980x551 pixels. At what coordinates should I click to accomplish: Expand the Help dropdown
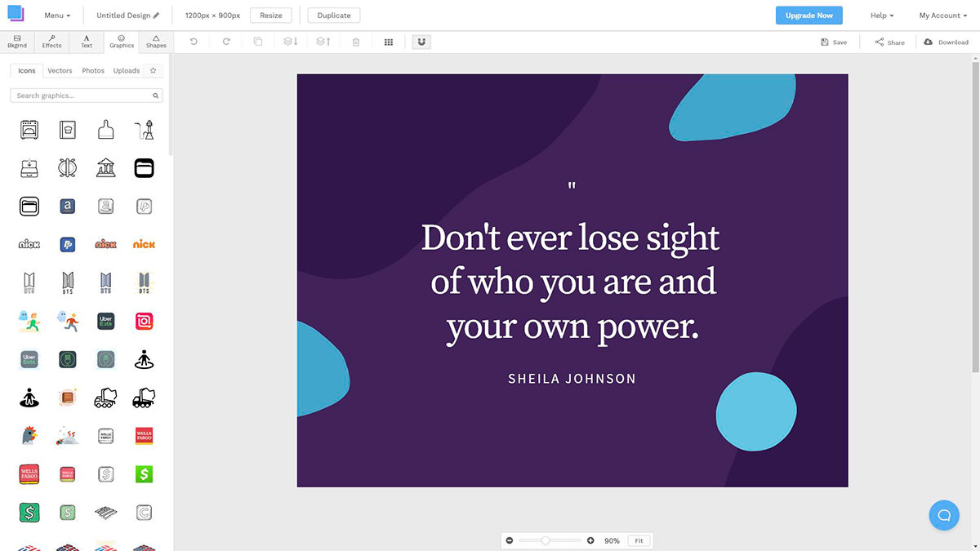pyautogui.click(x=881, y=16)
